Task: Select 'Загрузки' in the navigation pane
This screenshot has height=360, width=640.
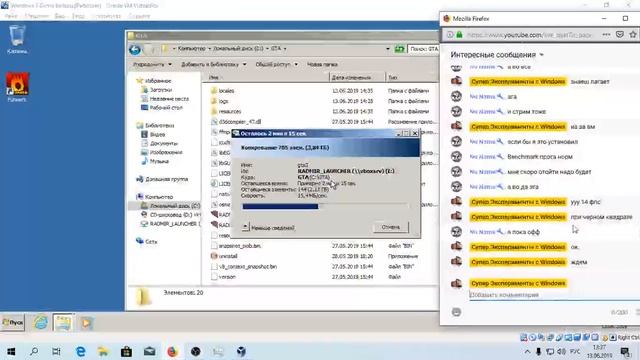Action: pyautogui.click(x=157, y=90)
